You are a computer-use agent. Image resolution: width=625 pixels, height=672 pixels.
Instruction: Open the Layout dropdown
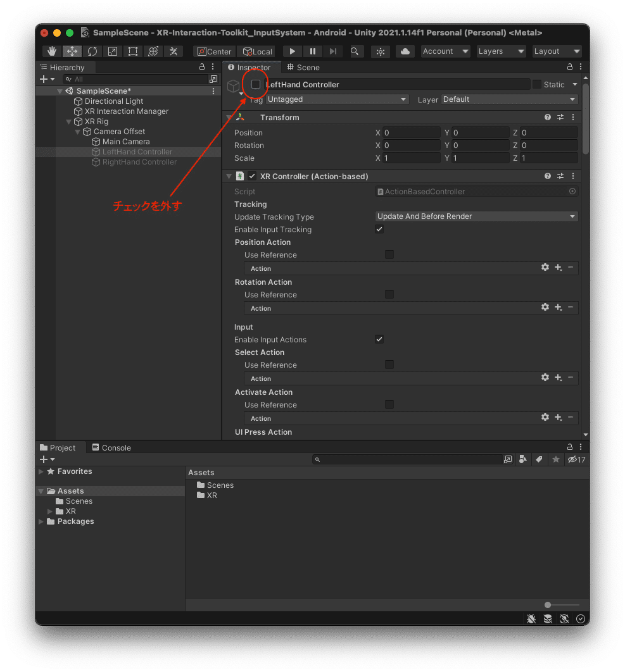pos(557,51)
